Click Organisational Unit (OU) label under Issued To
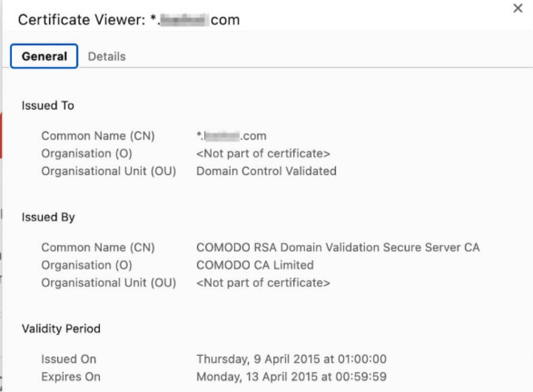The image size is (533, 392). point(109,171)
